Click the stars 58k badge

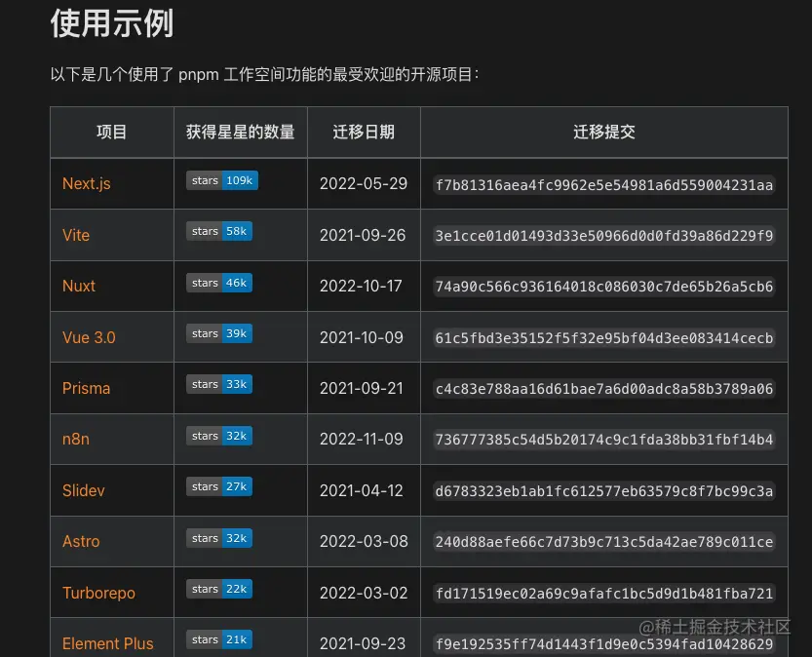click(219, 231)
